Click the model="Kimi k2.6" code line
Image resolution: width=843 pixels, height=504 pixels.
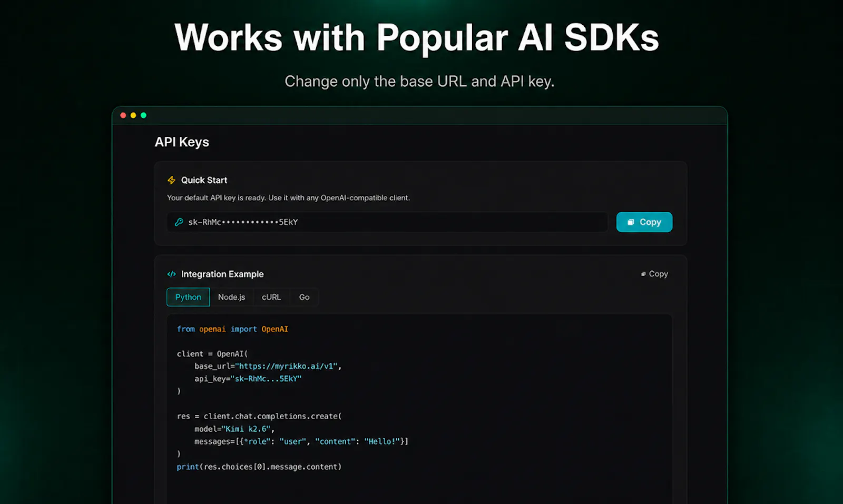point(234,429)
